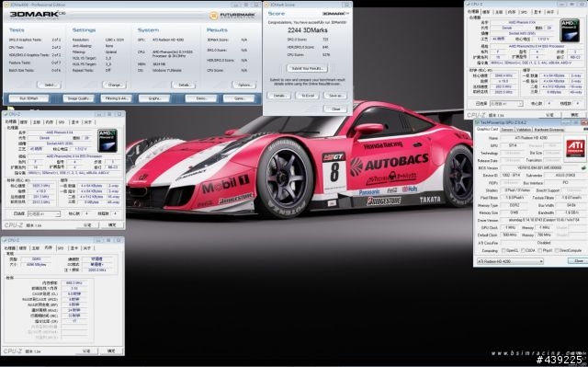Image resolution: width=588 pixels, height=367 pixels.
Task: Open Filtering & AA in 3DMark06
Action: [116, 98]
